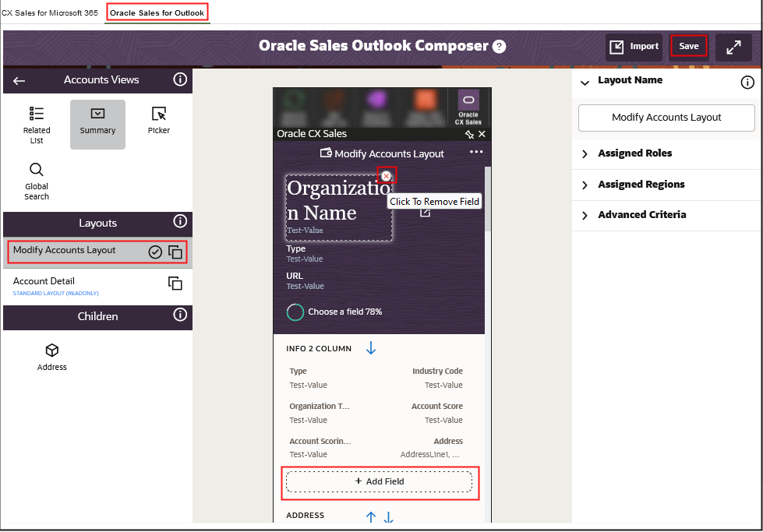Click the Add Field button
Screen dimensions: 763x532
click(x=380, y=481)
